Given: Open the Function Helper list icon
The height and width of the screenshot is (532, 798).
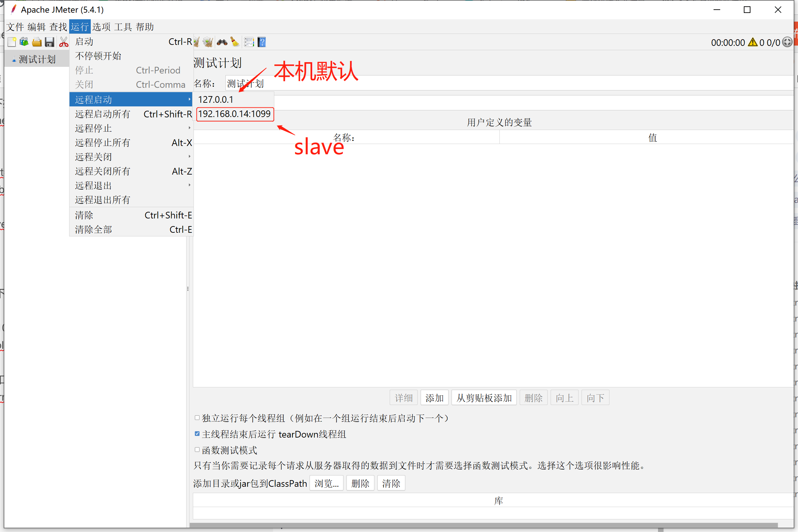Looking at the screenshot, I should (x=249, y=42).
